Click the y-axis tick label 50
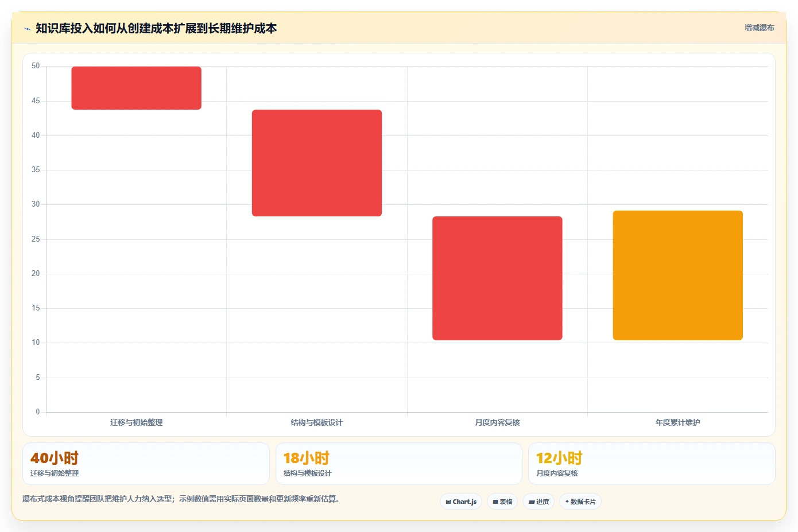The height and width of the screenshot is (532, 798). pos(36,66)
